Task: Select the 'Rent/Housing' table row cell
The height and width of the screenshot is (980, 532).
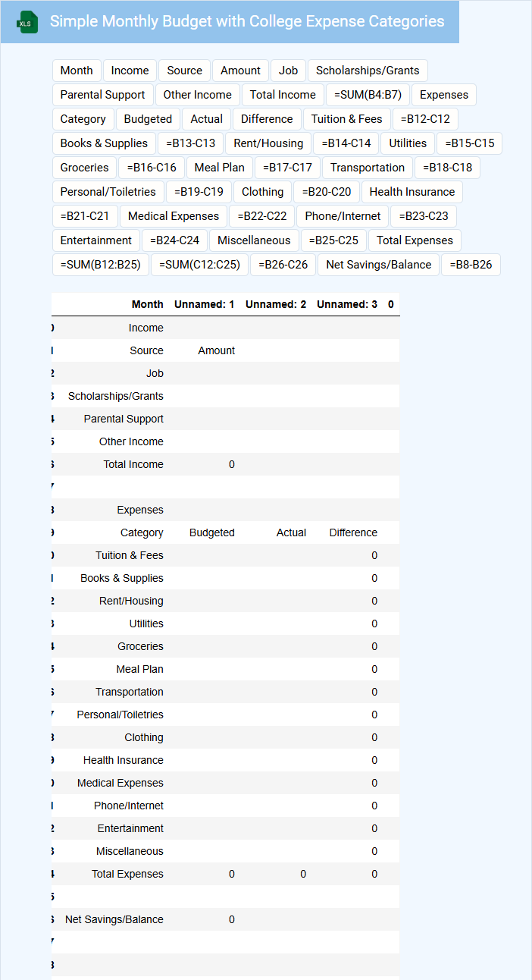Action: pyautogui.click(x=131, y=601)
